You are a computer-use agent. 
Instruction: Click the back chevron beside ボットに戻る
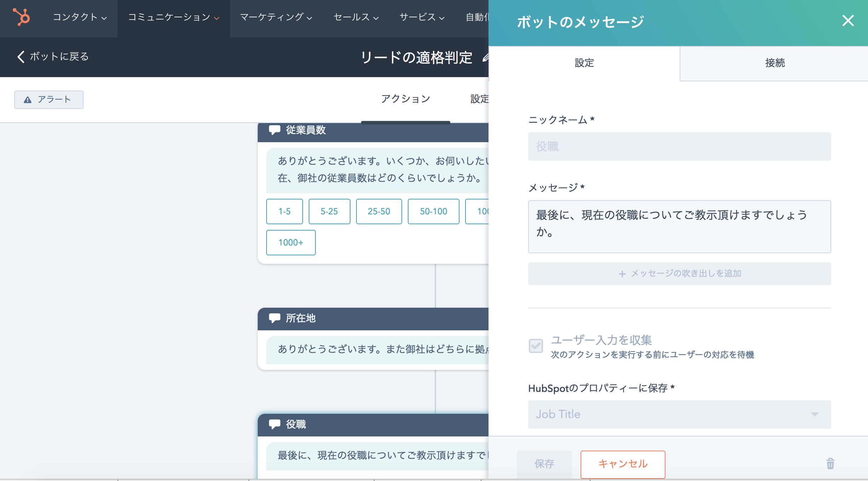click(x=21, y=57)
